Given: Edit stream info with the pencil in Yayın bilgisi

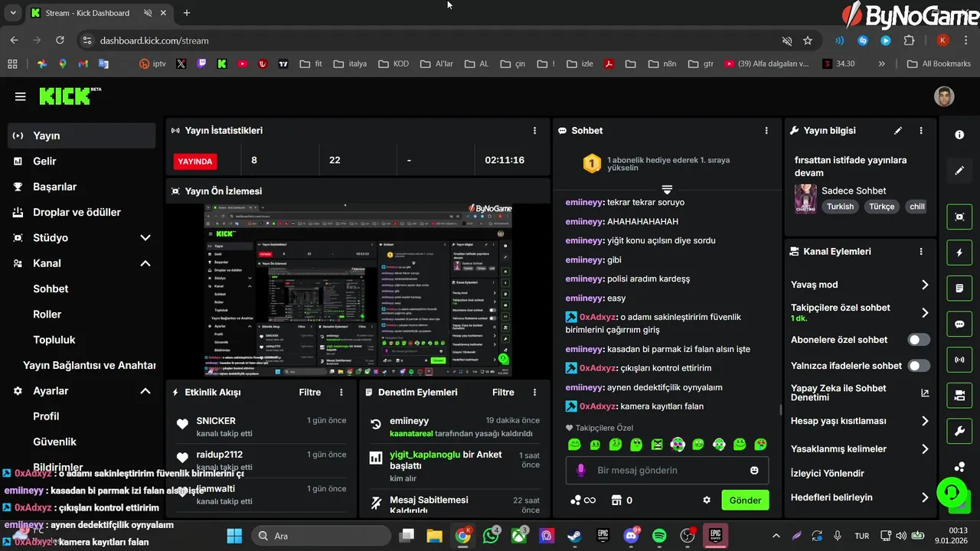Looking at the screenshot, I should pos(898,131).
